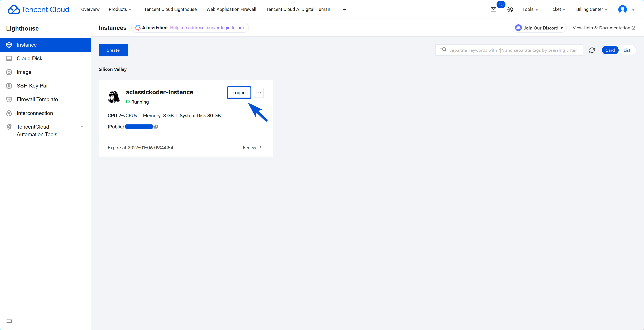Click the Instance cube icon in sidebar
The image size is (644, 330).
pyautogui.click(x=9, y=45)
